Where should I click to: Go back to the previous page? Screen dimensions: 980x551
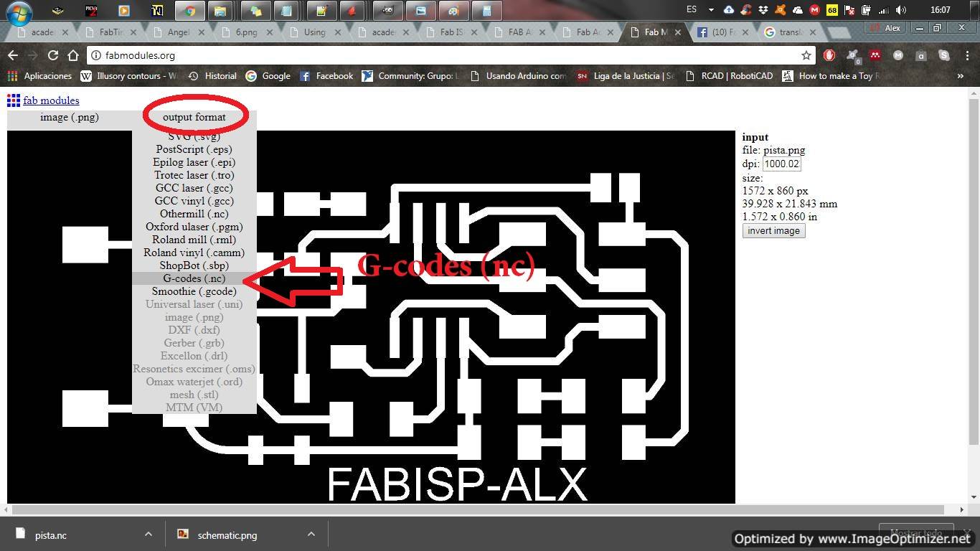13,55
